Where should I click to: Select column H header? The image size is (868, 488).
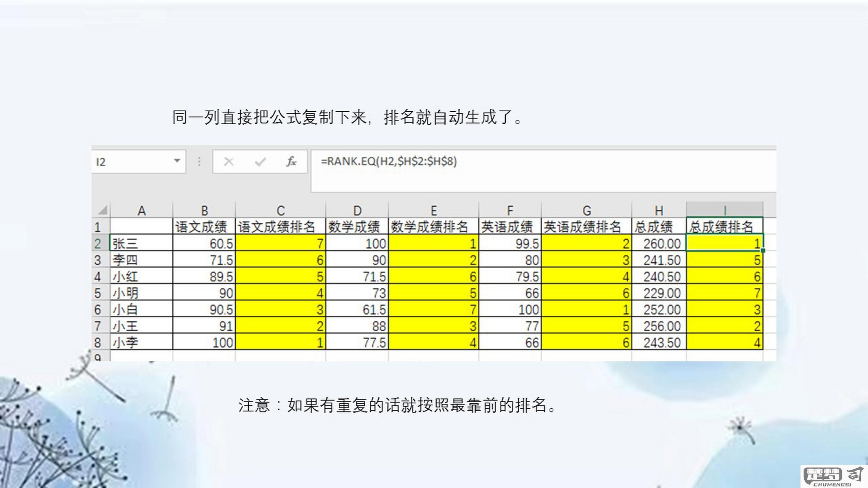(x=659, y=210)
